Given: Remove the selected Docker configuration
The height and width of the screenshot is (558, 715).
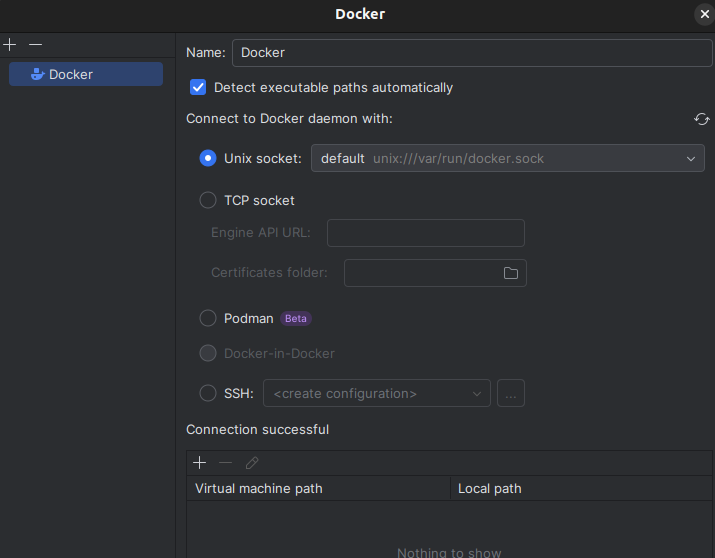Looking at the screenshot, I should pyautogui.click(x=35, y=45).
